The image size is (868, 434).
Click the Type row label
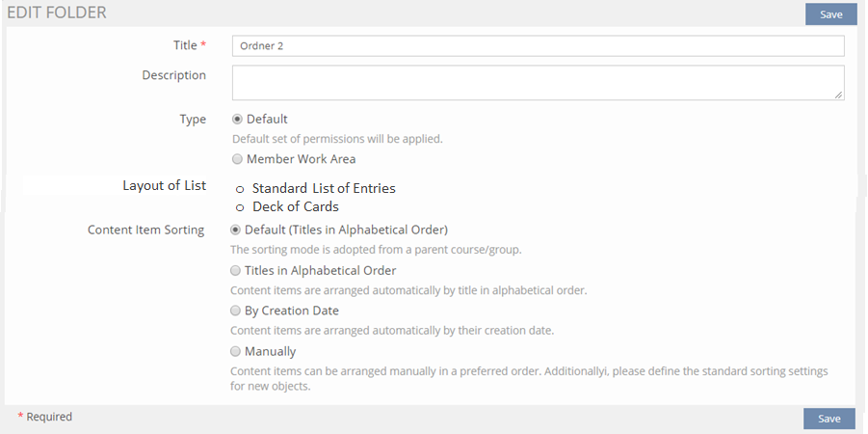click(193, 120)
